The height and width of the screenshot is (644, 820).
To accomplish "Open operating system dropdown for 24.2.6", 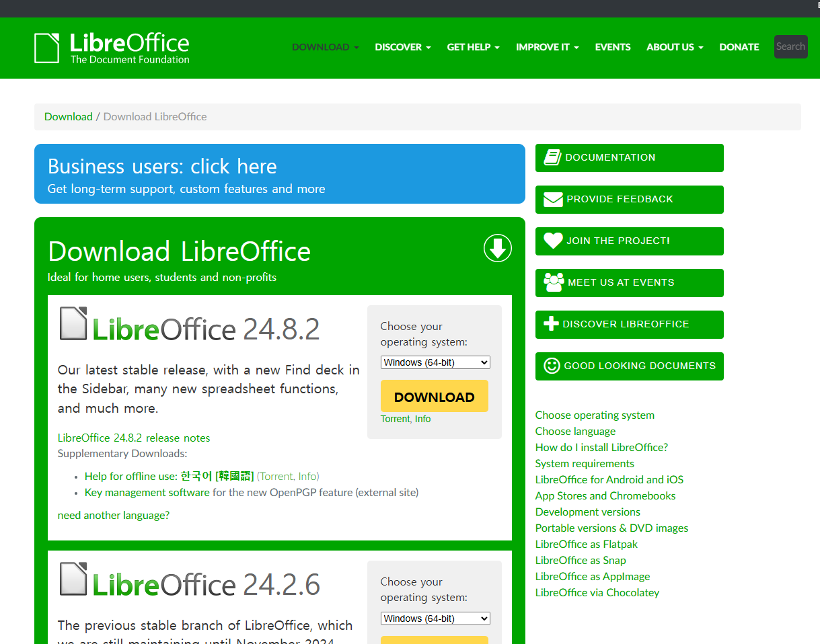I will click(x=435, y=618).
